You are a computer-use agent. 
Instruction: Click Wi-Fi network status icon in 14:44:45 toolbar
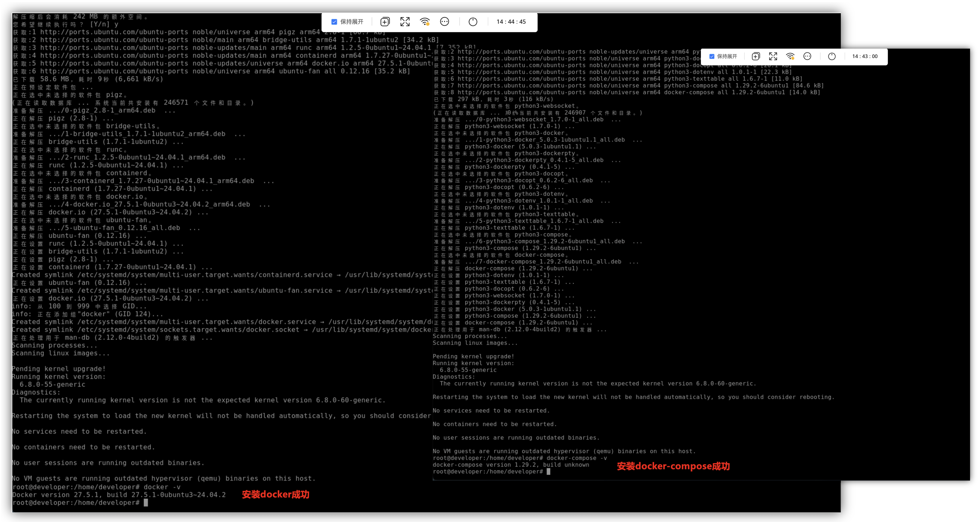click(425, 22)
